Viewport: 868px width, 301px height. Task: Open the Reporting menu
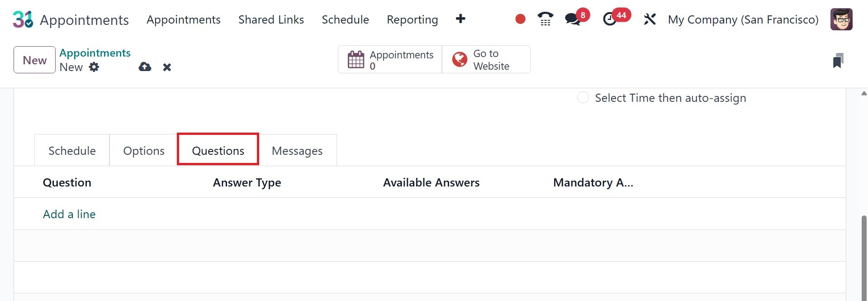(x=412, y=19)
